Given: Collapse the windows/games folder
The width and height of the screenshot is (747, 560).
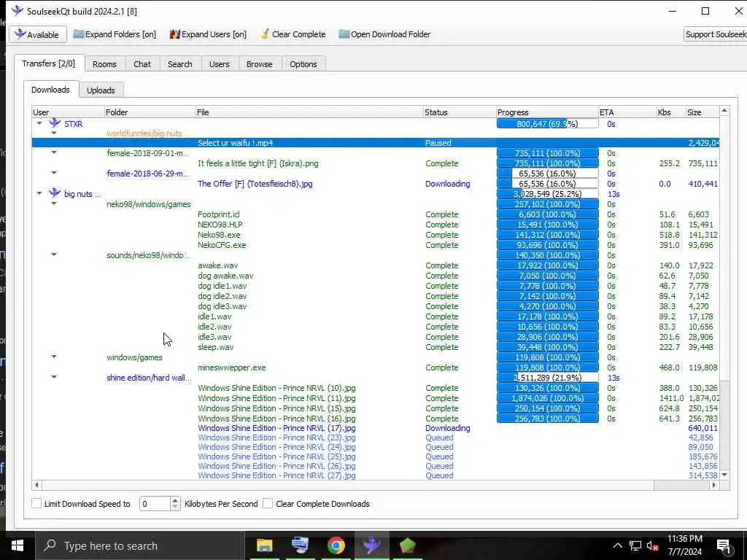Looking at the screenshot, I should 54,356.
